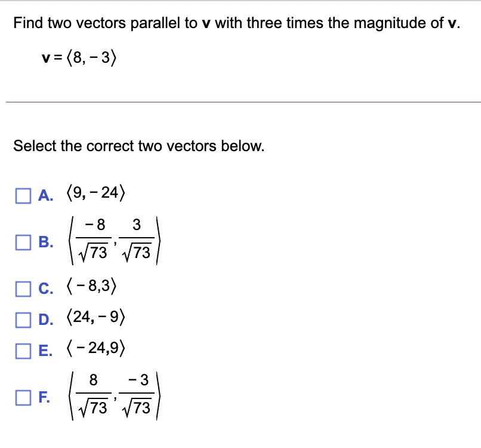
Task: Check answer option D ⟨24, −9⟩
Action: point(23,318)
